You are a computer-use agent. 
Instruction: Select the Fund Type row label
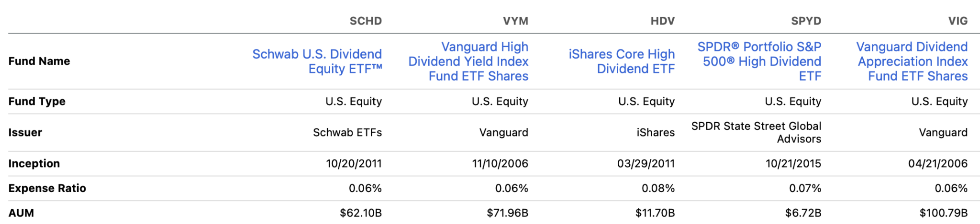pos(37,101)
